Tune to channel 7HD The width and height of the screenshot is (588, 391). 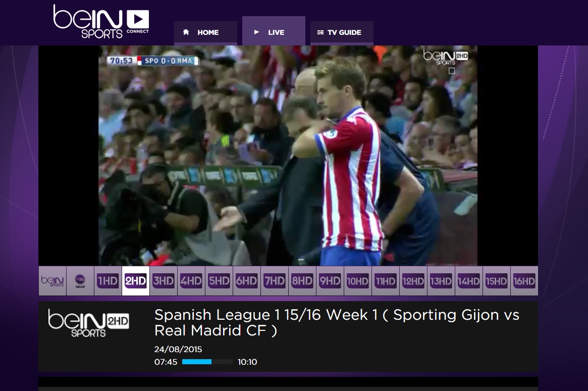click(x=275, y=281)
